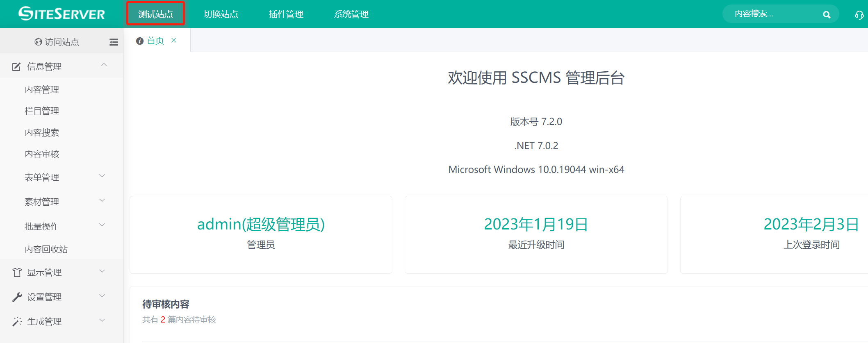This screenshot has width=868, height=343.
Task: Click the 信息管理 edit icon
Action: 16,67
